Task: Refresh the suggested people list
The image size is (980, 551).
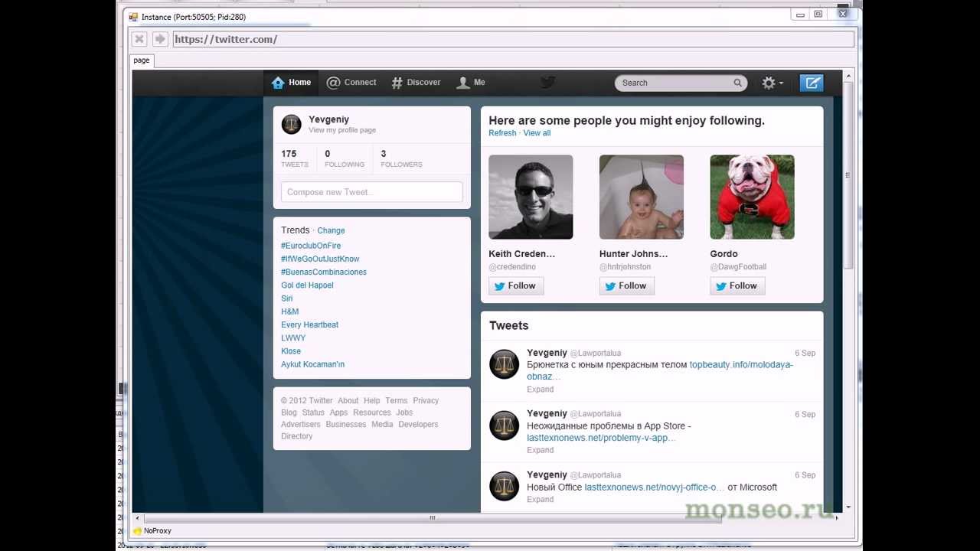Action: (x=502, y=133)
